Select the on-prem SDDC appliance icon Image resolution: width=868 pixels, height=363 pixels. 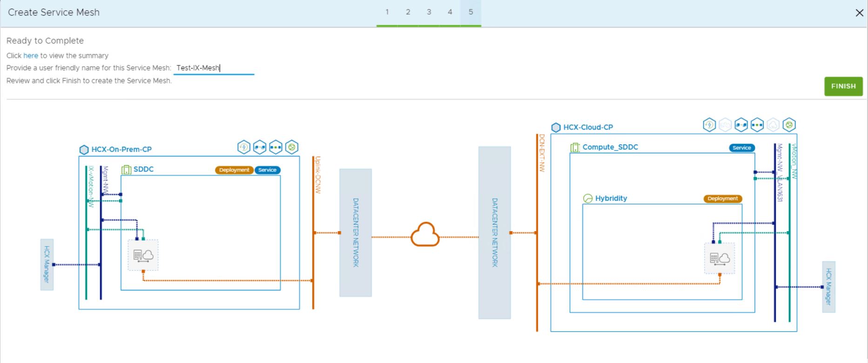point(143,255)
